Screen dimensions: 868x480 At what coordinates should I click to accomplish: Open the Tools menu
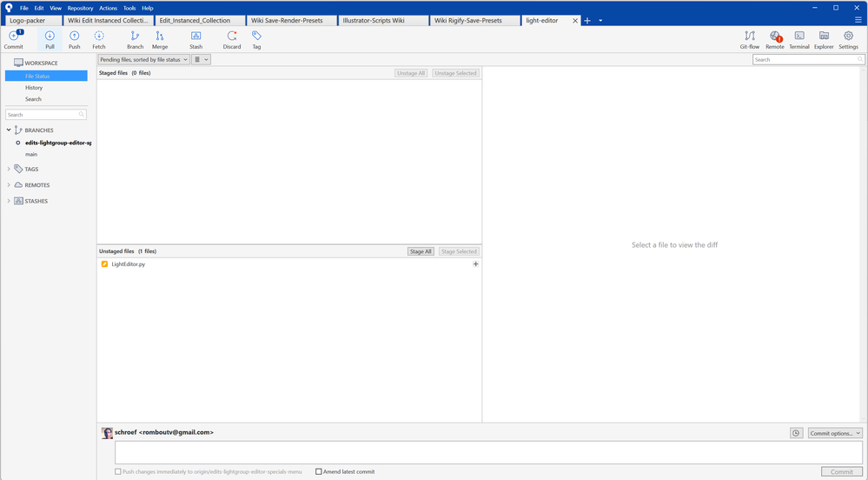129,8
